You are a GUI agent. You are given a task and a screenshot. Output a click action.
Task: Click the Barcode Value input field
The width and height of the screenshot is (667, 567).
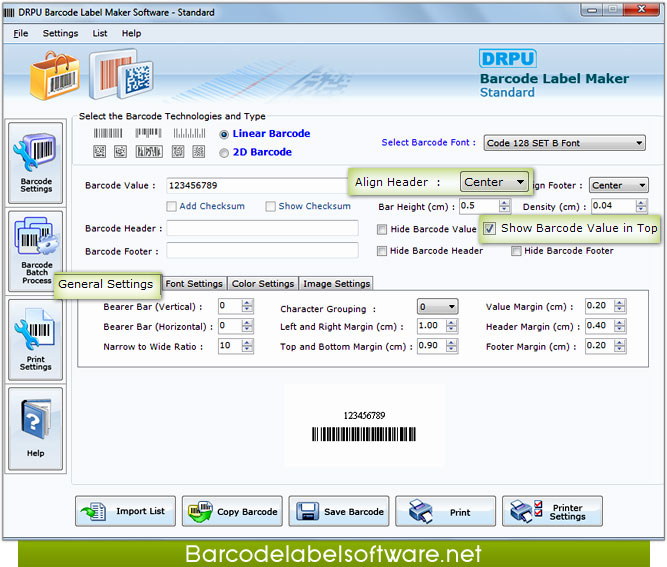pos(259,185)
